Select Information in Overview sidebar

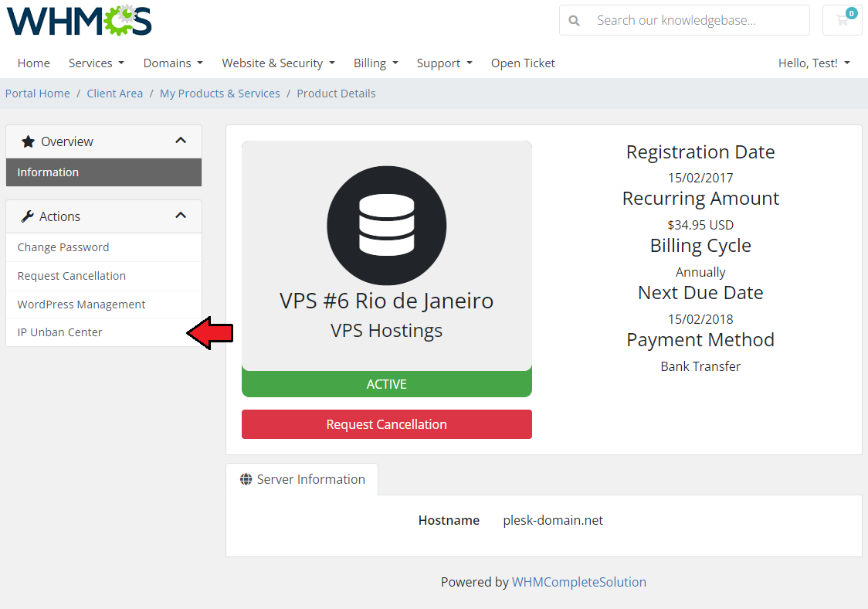pyautogui.click(x=103, y=172)
